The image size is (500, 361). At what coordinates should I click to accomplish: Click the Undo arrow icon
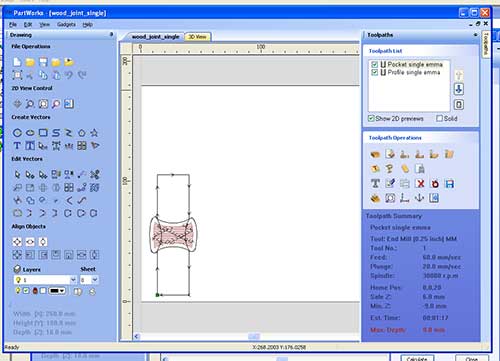69,75
